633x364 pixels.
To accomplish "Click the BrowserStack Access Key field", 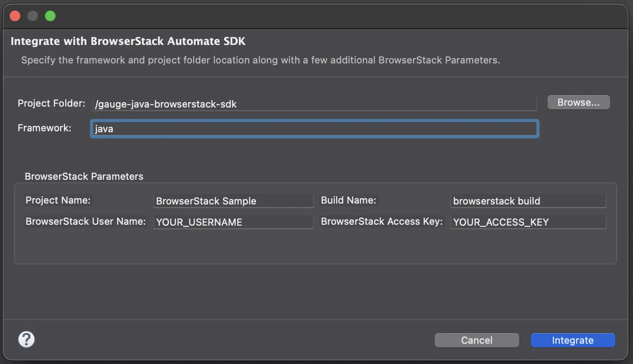I will (x=528, y=222).
